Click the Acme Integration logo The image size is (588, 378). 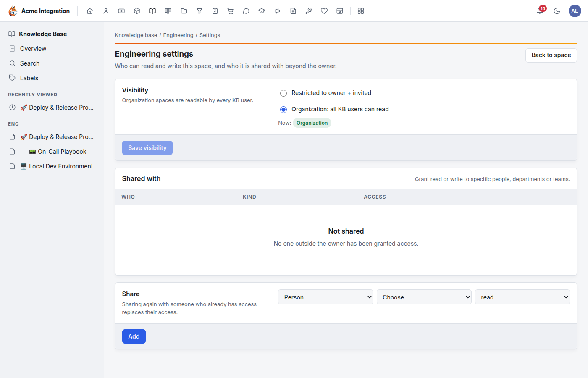click(39, 11)
